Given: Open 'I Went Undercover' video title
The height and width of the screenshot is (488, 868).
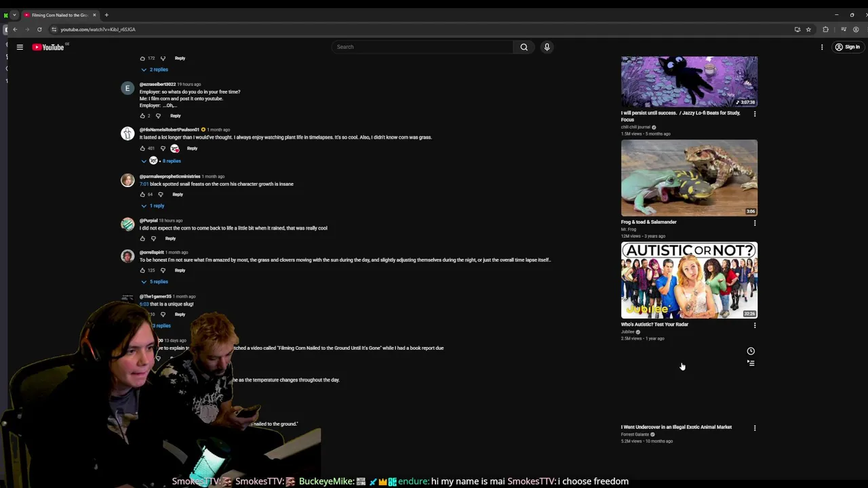Looking at the screenshot, I should (x=676, y=428).
